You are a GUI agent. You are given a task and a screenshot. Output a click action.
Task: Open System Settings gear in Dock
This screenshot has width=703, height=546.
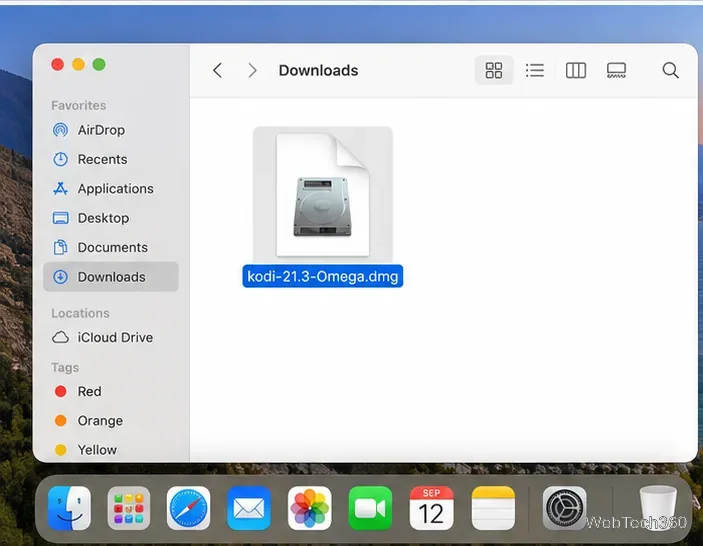pos(564,508)
